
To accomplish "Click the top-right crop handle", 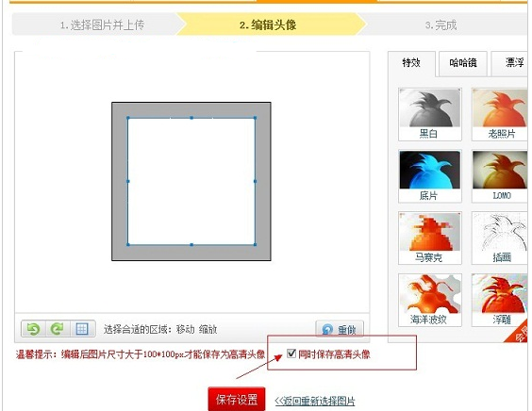I will click(x=255, y=118).
